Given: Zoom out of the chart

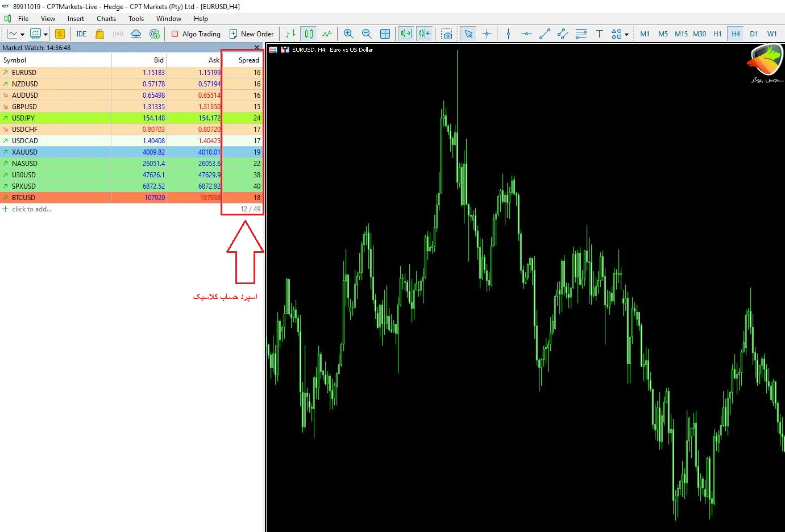Looking at the screenshot, I should tap(367, 34).
